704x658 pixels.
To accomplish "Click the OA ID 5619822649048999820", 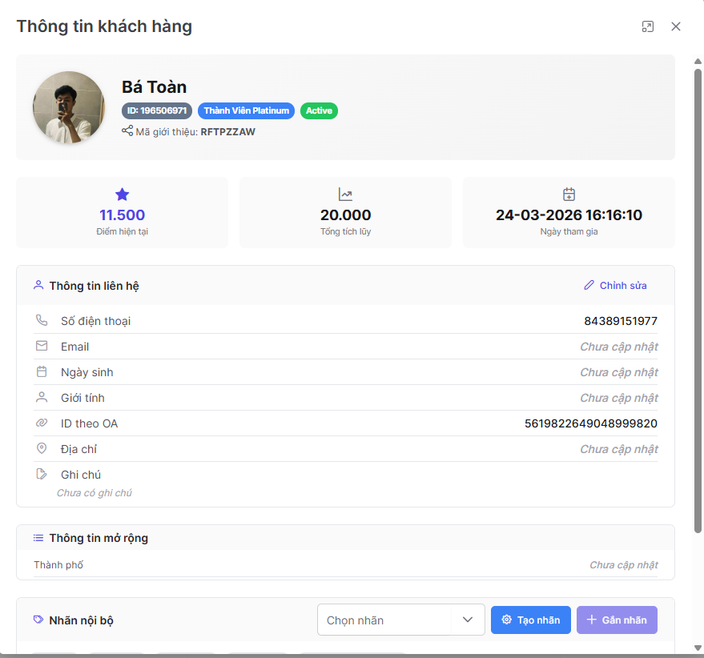I will pyautogui.click(x=591, y=423).
